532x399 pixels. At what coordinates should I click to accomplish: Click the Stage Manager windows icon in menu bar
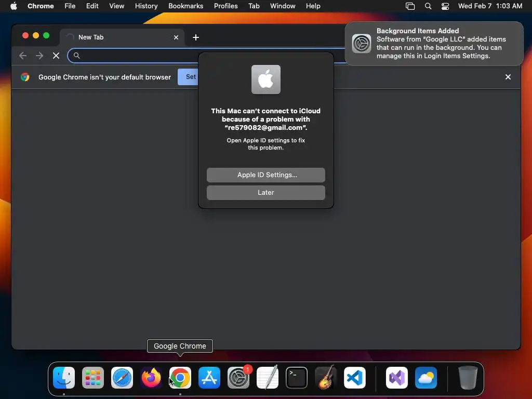click(410, 6)
